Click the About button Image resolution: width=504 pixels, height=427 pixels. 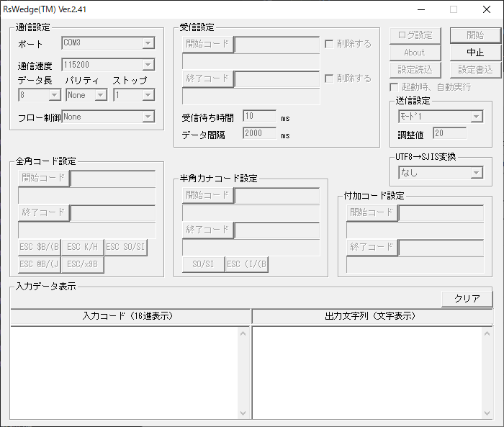(x=415, y=53)
